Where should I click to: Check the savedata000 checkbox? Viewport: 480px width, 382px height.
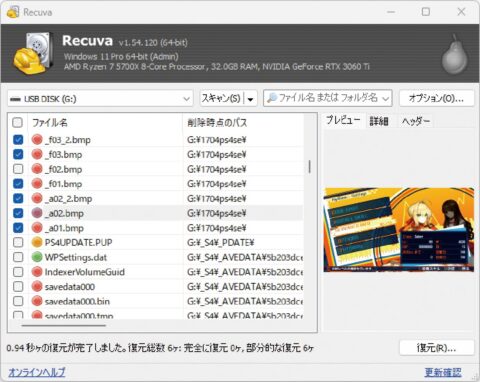[18, 286]
